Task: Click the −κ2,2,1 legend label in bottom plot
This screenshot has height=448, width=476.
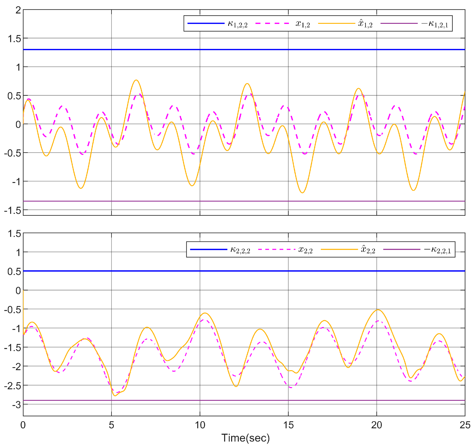Action: tap(437, 250)
